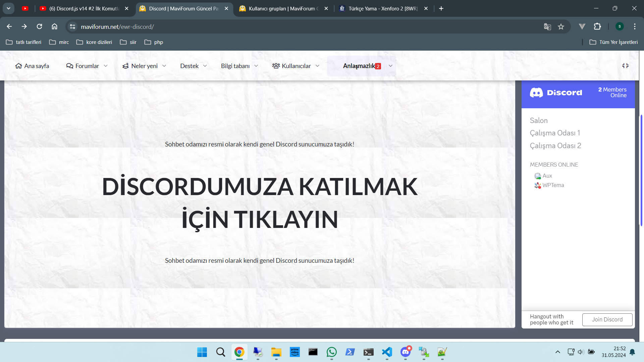The image size is (644, 362).
Task: Open the Kullanıcılar dropdown chevron
Action: (x=317, y=66)
